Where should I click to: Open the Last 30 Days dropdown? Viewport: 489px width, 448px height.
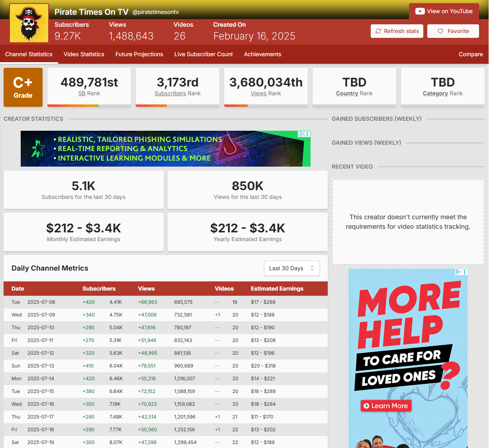(x=292, y=268)
